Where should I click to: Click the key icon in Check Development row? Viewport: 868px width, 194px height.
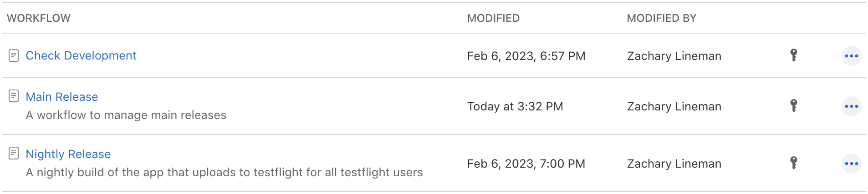click(x=793, y=55)
